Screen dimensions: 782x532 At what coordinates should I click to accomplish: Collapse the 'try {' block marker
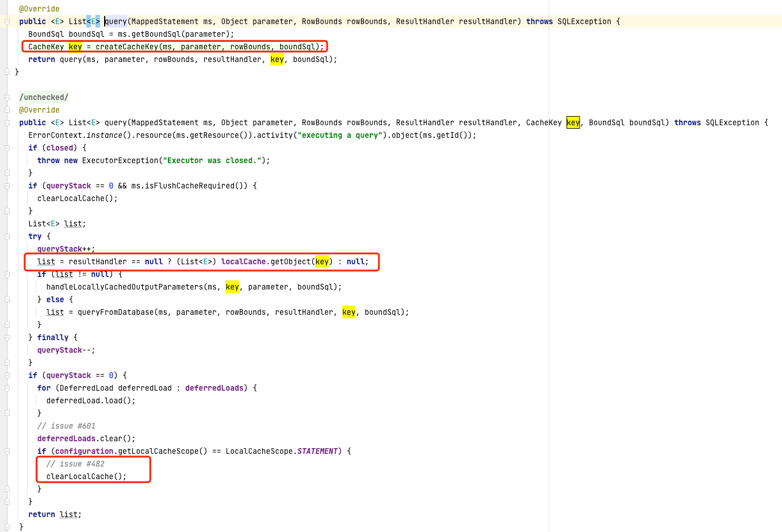click(7, 236)
